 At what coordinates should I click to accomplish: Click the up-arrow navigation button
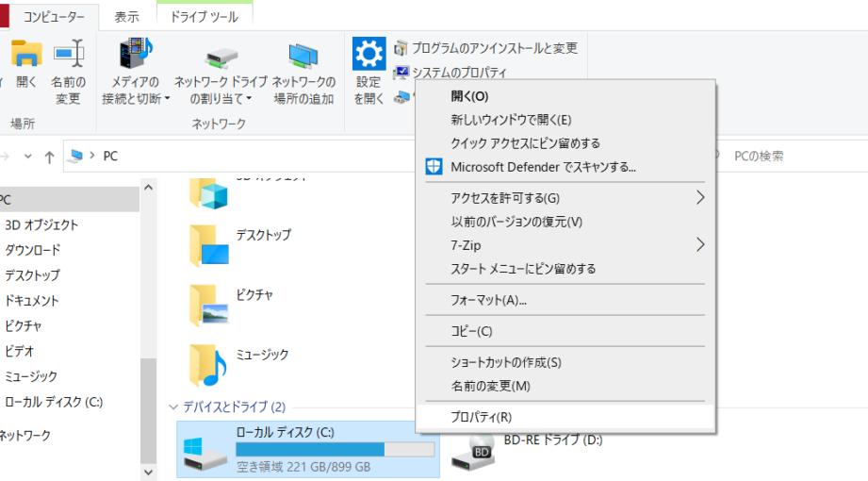pyautogui.click(x=50, y=157)
